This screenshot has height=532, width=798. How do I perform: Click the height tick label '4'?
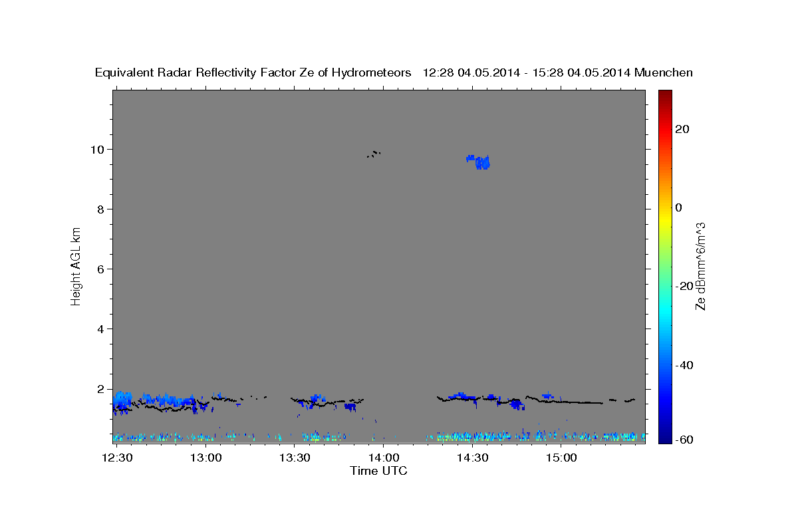(x=102, y=329)
